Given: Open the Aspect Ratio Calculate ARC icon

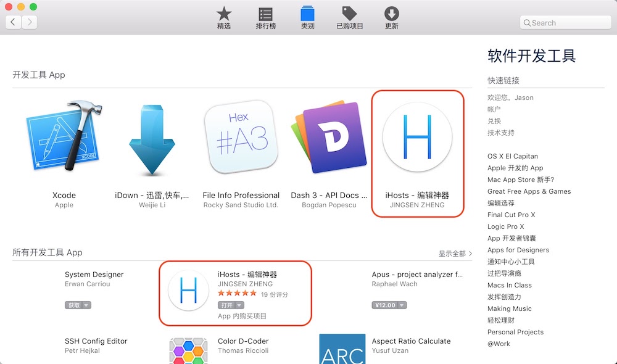Looking at the screenshot, I should pos(342,349).
